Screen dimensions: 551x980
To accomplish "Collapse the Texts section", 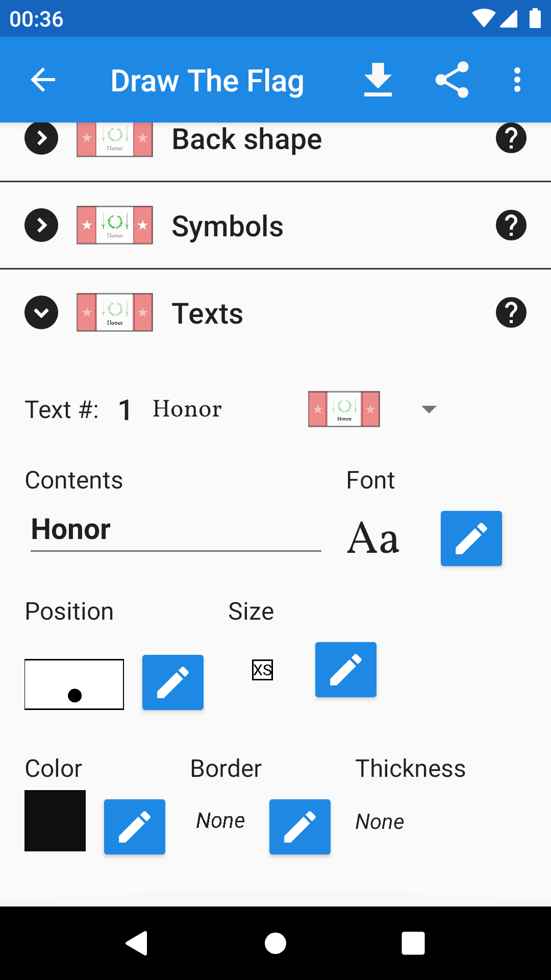I will coord(41,312).
